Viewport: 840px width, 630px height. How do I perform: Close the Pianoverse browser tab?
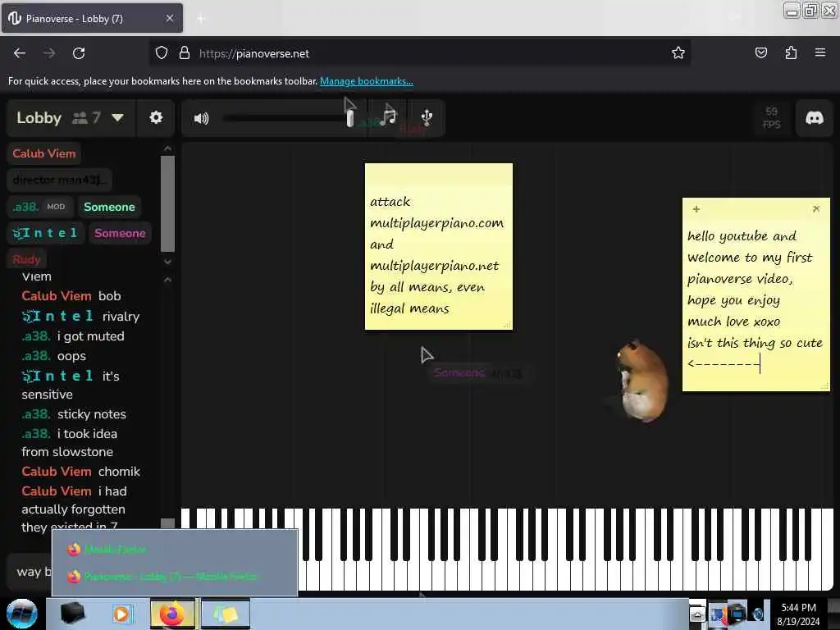click(x=169, y=19)
